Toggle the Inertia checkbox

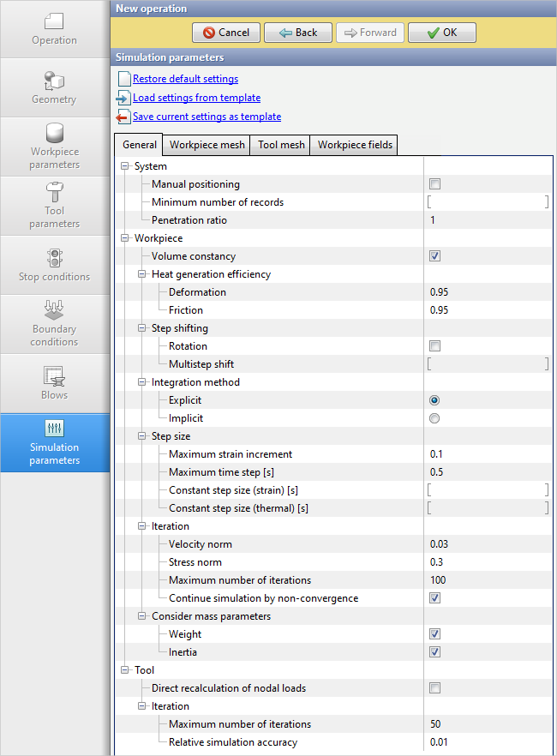pos(434,652)
